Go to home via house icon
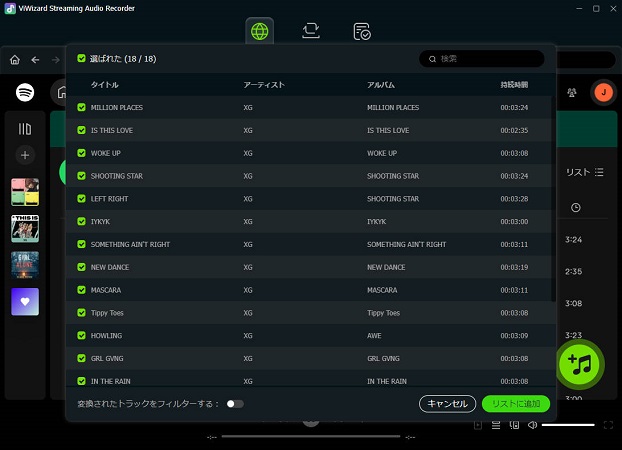This screenshot has height=450, width=622. 15,60
